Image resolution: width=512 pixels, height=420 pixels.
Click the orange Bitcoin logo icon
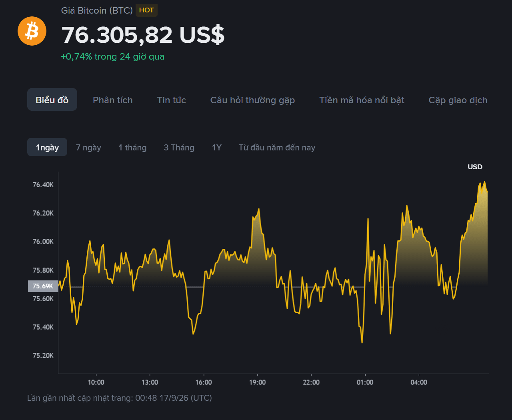[32, 31]
